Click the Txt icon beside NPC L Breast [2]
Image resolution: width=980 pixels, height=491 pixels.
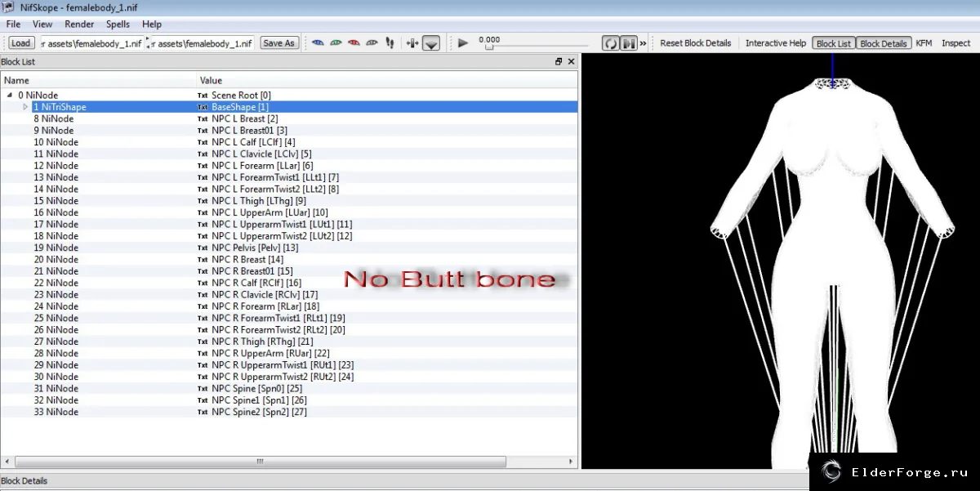(203, 118)
